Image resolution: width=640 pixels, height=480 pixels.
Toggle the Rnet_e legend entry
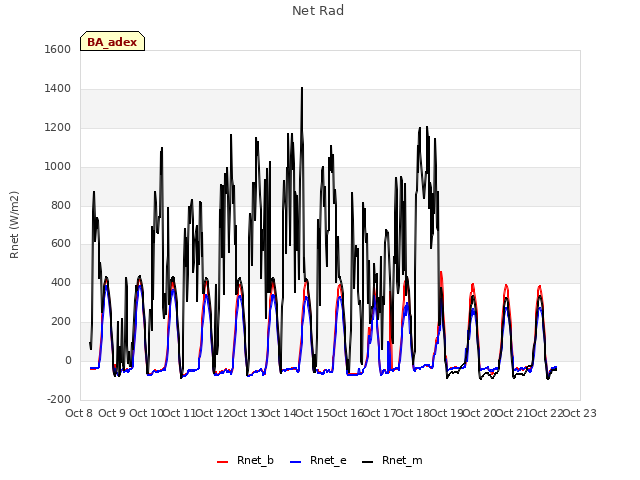coord(318,460)
